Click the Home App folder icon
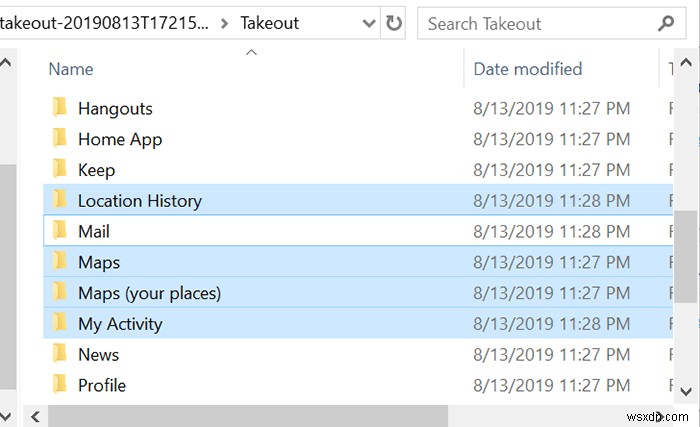Screen dimensions: 700x427 pos(60,139)
